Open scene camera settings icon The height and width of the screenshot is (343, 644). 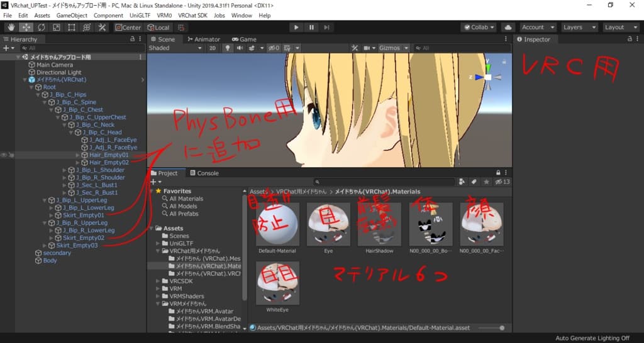(367, 48)
